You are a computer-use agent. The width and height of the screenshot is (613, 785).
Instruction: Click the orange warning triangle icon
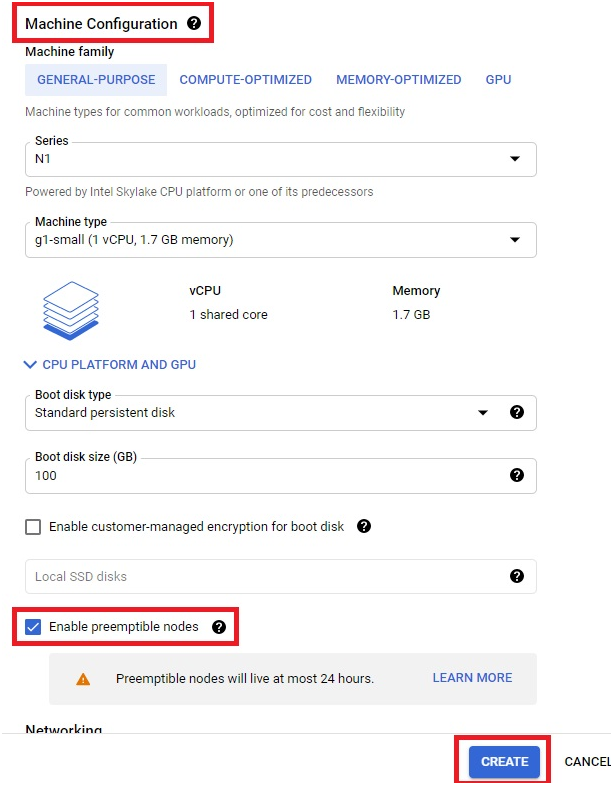coord(83,679)
